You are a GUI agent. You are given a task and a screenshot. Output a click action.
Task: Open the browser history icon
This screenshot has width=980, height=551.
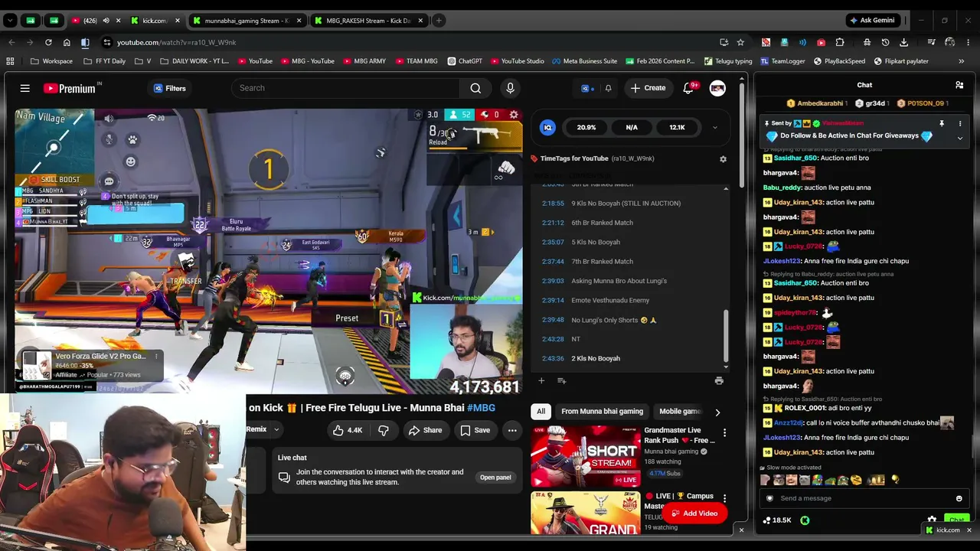(x=886, y=42)
